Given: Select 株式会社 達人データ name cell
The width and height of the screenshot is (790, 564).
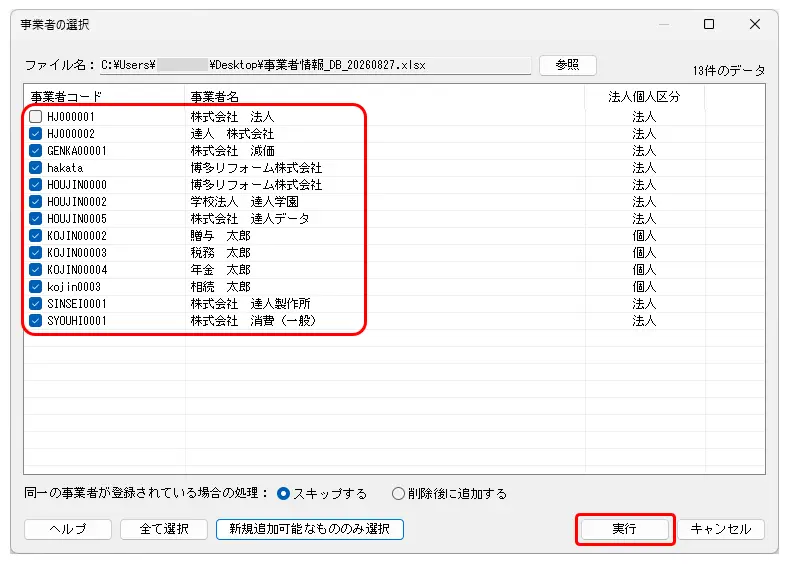Looking at the screenshot, I should 250,219.
